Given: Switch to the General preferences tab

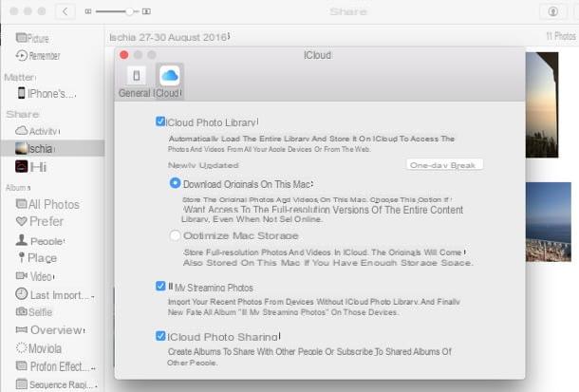Looking at the screenshot, I should coord(136,82).
